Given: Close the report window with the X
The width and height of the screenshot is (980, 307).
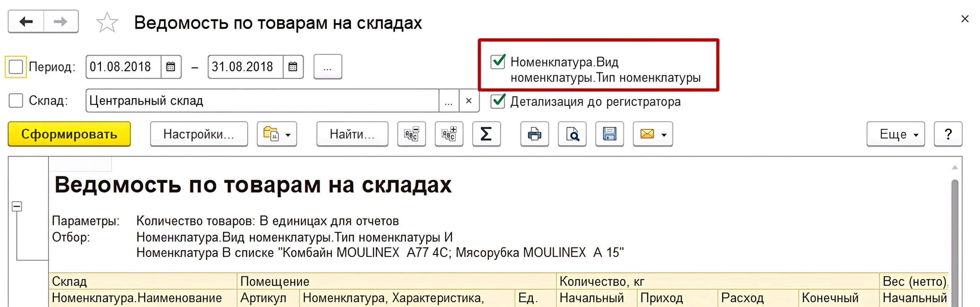Looking at the screenshot, I should (965, 19).
